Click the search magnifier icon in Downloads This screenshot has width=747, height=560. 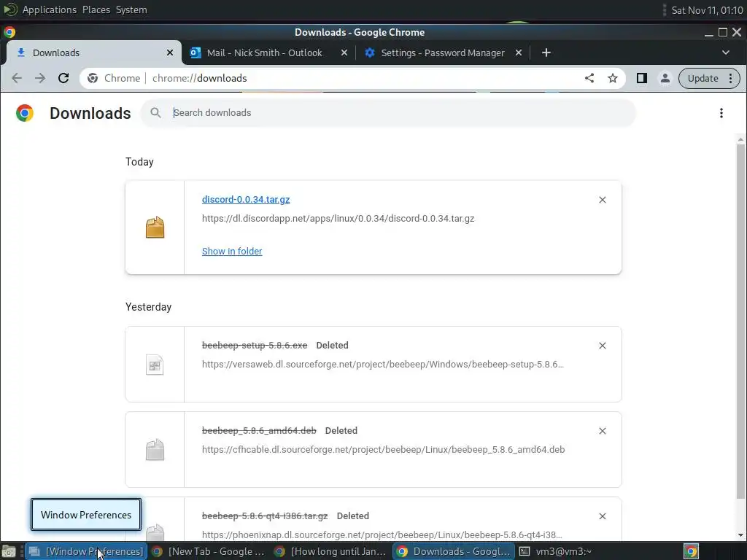[155, 113]
